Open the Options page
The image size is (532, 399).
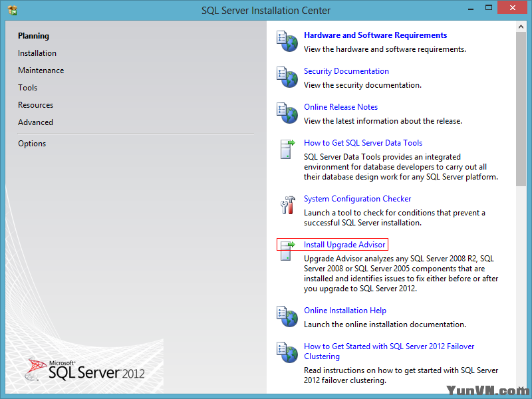[x=32, y=144]
